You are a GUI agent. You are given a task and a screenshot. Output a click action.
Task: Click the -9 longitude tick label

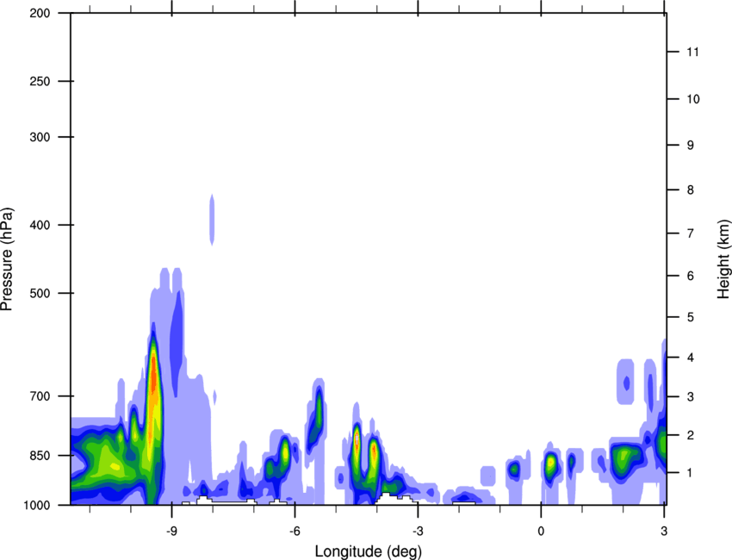pos(171,532)
